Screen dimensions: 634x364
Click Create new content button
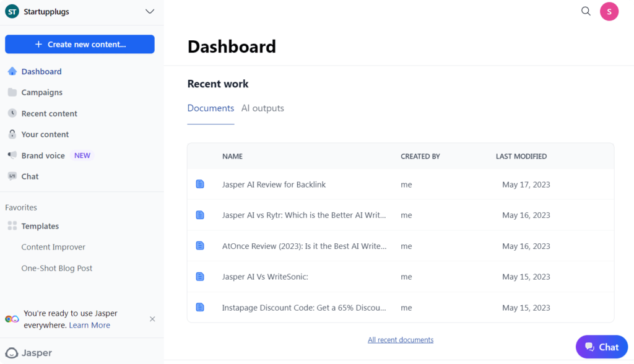80,44
